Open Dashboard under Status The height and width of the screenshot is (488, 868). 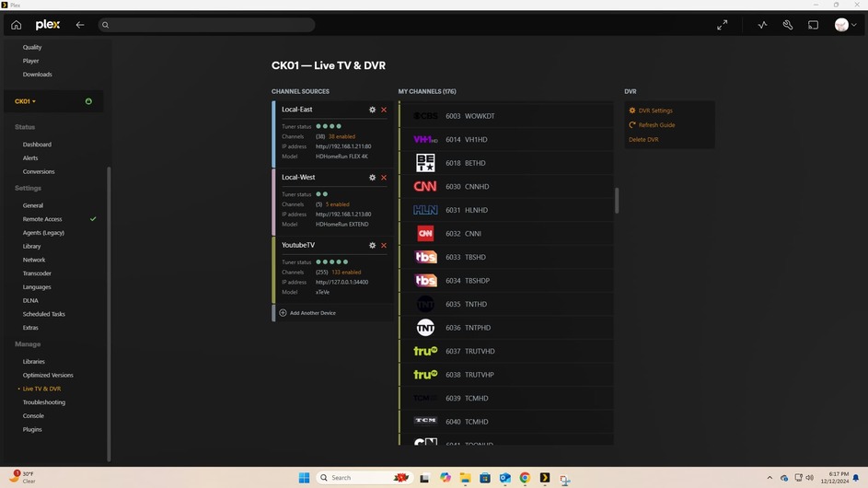37,145
